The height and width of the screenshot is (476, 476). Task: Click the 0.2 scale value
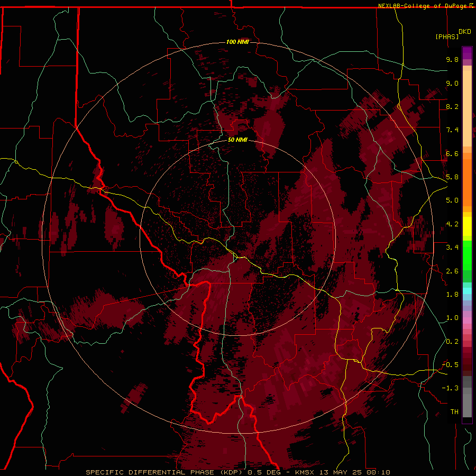(452, 342)
